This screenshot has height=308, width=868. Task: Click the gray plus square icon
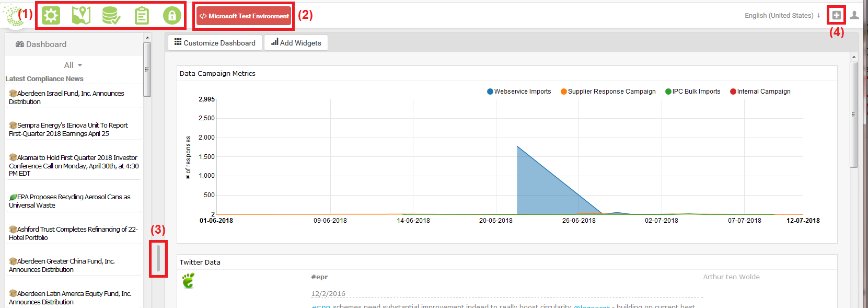coord(836,16)
